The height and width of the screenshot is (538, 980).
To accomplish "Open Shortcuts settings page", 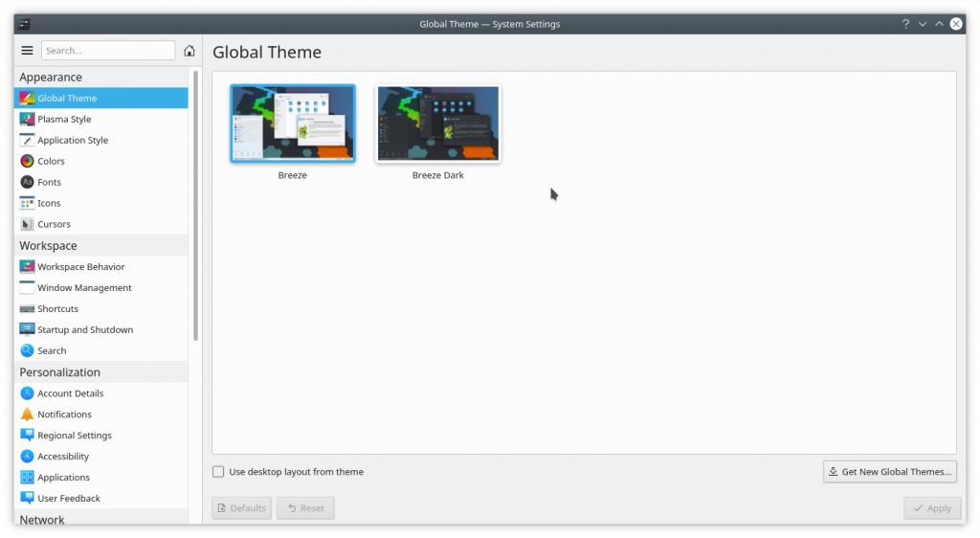I will click(x=57, y=309).
